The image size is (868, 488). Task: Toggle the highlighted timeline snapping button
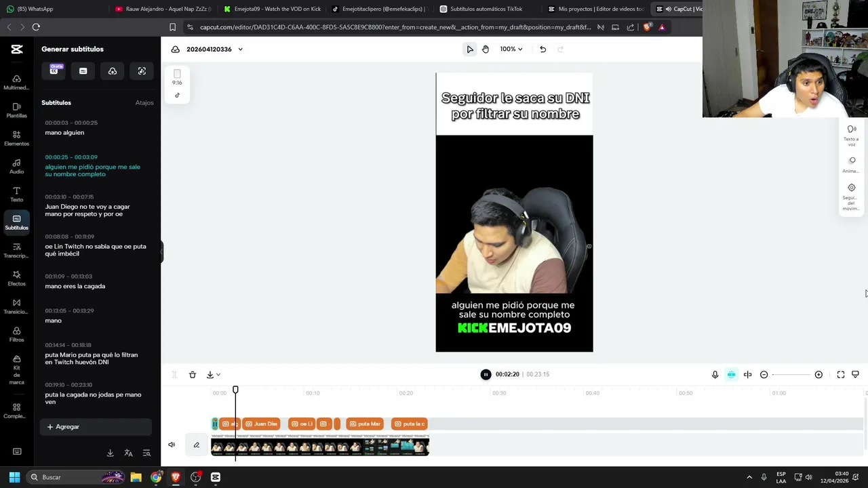731,374
